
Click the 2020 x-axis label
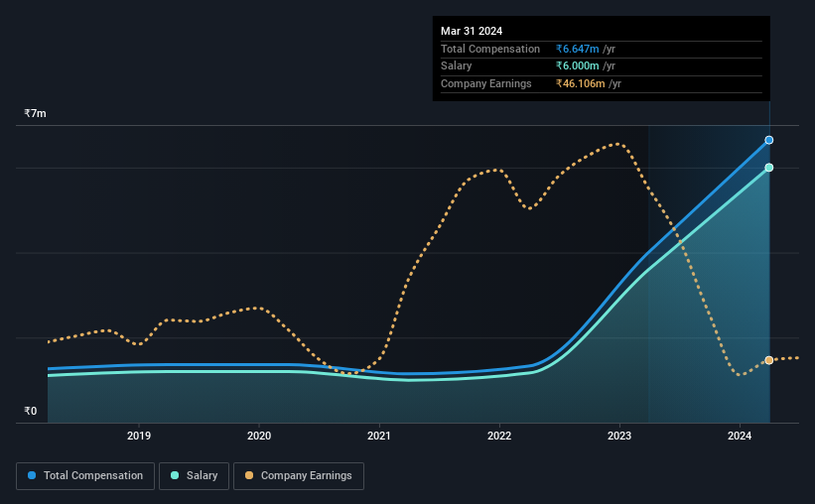point(259,436)
